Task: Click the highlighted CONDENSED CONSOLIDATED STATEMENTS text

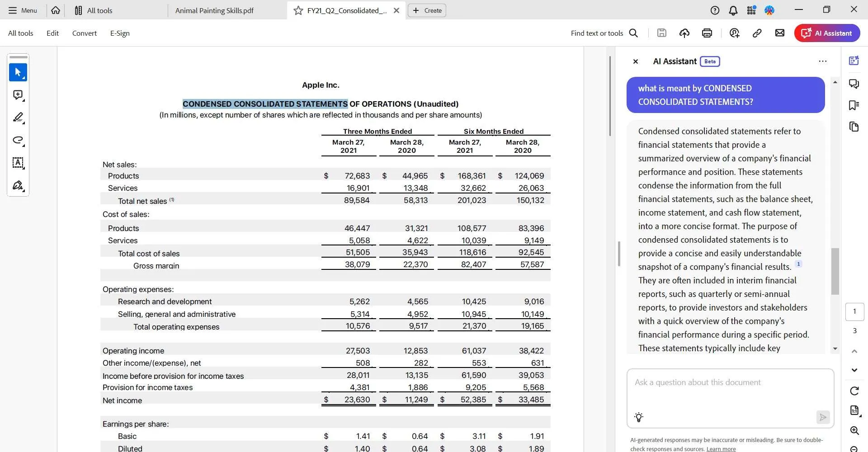Action: (x=265, y=104)
